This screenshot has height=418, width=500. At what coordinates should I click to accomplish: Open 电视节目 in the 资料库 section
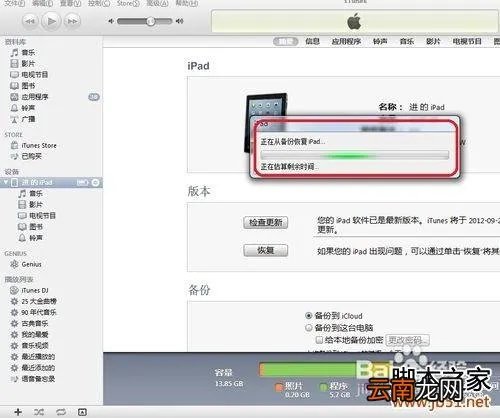[29, 74]
